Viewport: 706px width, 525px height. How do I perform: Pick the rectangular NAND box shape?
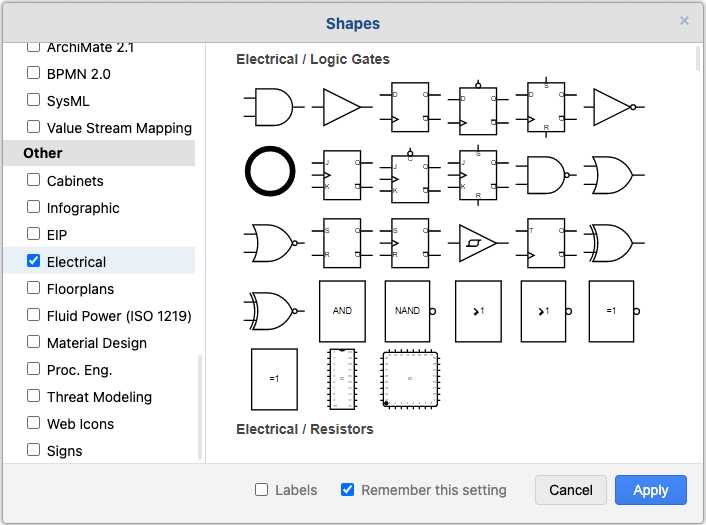[410, 311]
